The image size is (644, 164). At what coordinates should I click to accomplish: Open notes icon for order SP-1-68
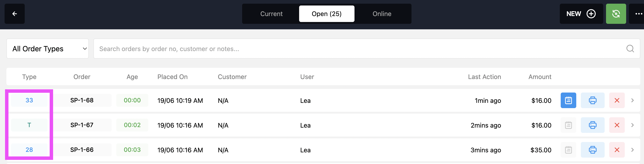pos(568,100)
